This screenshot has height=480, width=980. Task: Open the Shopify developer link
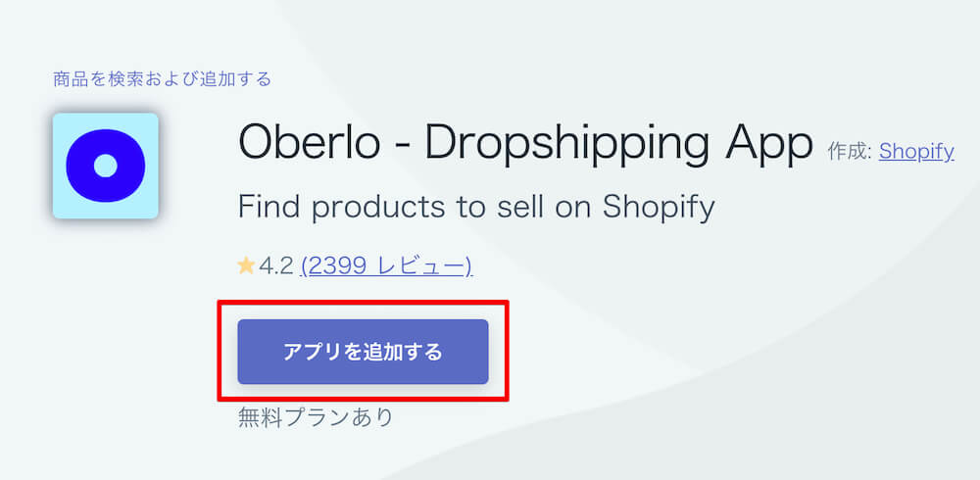[916, 151]
